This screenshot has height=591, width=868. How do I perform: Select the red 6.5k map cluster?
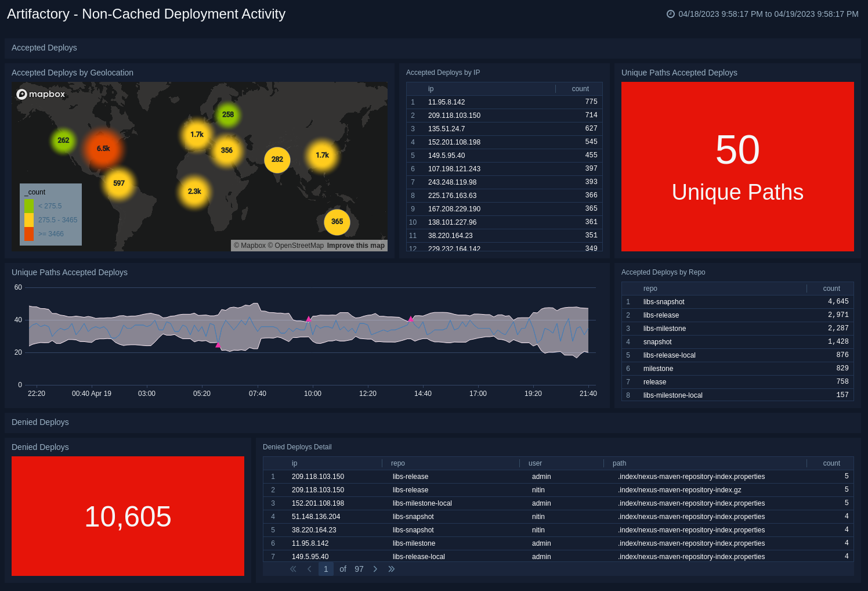coord(103,149)
